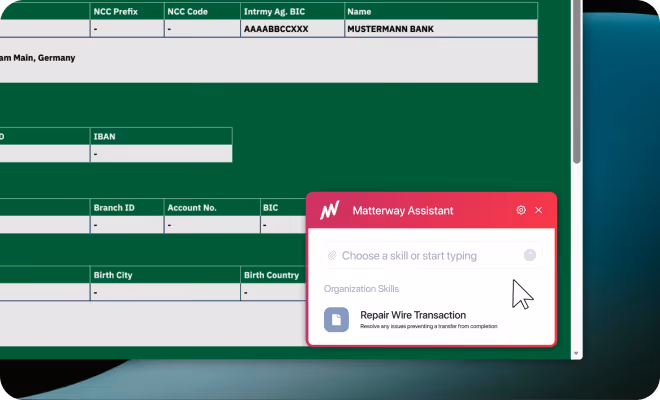
Task: Click the Matterway Assistant title text
Action: pyautogui.click(x=403, y=211)
